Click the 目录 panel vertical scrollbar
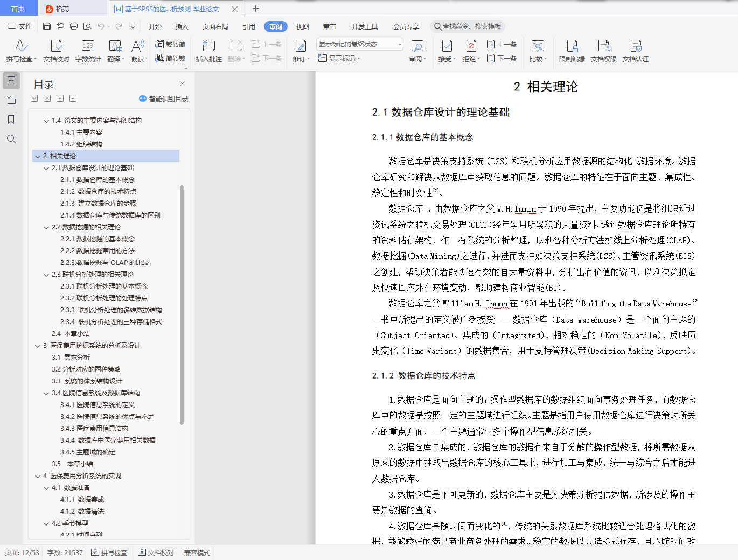Image resolution: width=738 pixels, height=560 pixels. (182, 304)
